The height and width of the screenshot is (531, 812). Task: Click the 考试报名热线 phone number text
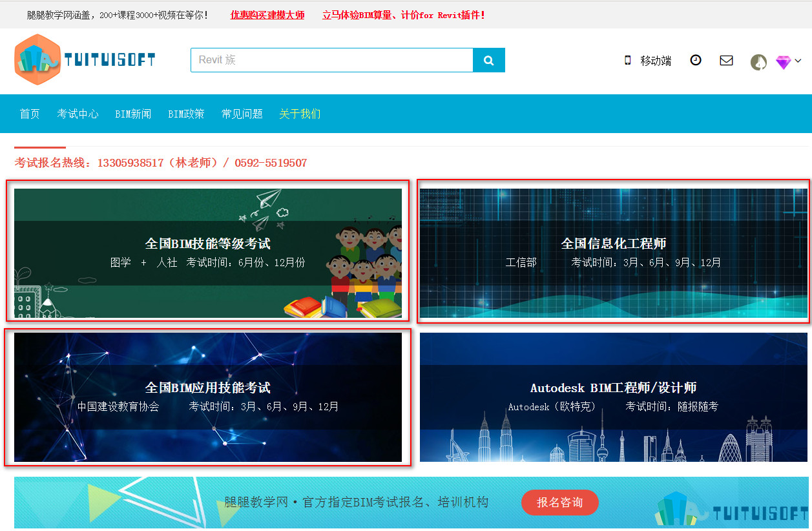[161, 163]
